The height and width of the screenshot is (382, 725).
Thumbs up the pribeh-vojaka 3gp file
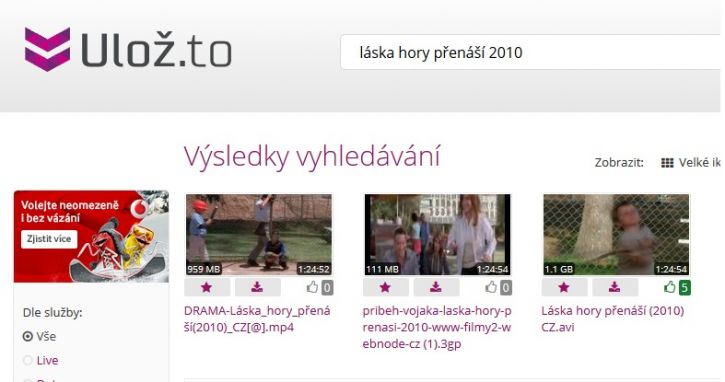click(491, 288)
